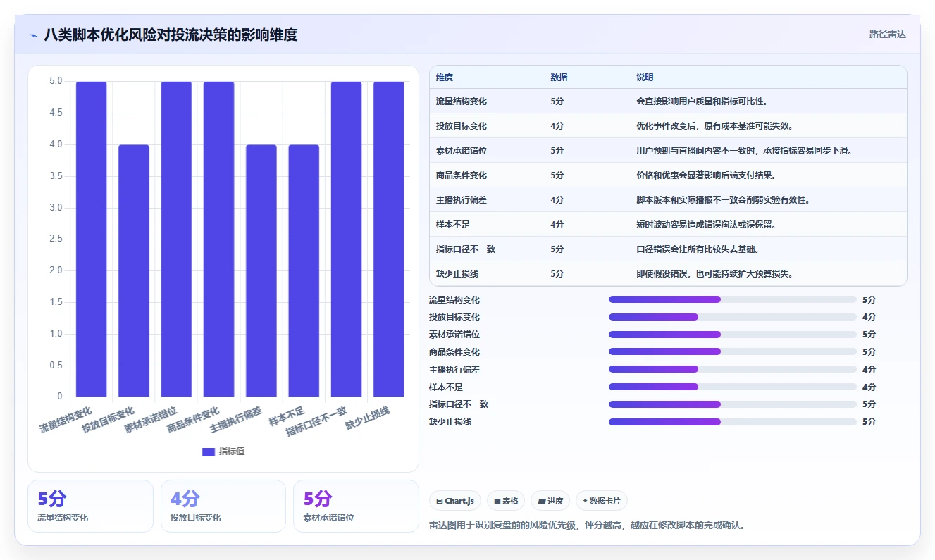Click description 会直接影响用户质量和指标可比性。
The image size is (935, 560).
(x=702, y=101)
